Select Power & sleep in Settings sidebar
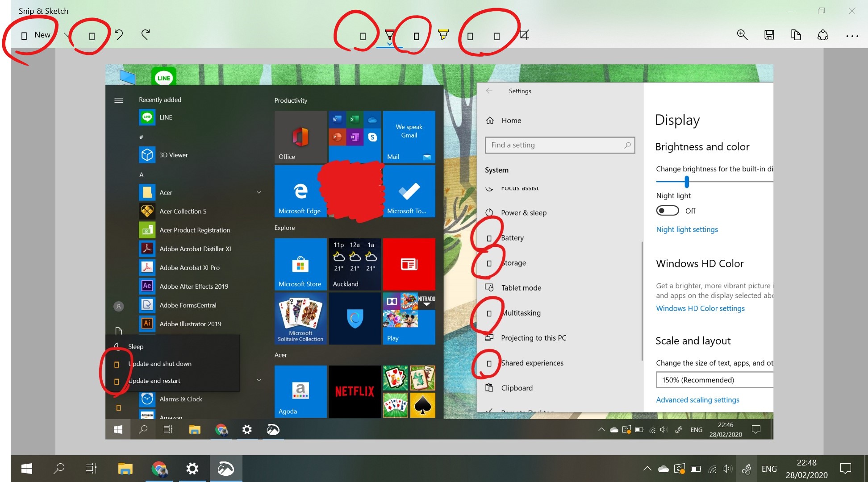 [559, 213]
